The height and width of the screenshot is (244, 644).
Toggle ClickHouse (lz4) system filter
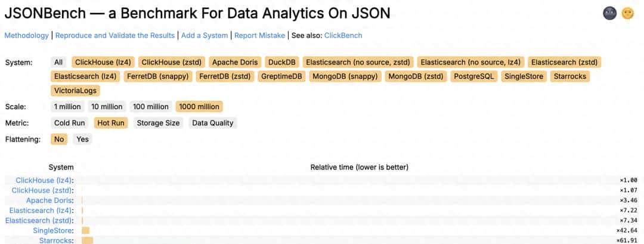(103, 62)
